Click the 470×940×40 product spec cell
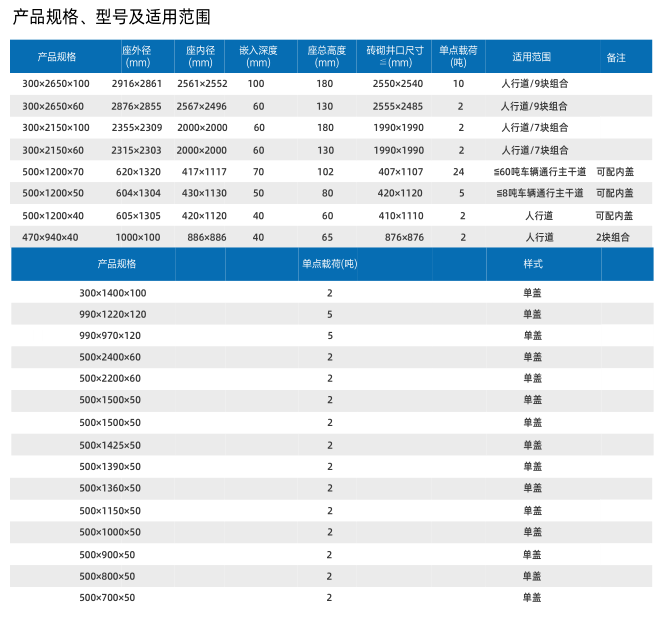The height and width of the screenshot is (625, 664). 53,237
